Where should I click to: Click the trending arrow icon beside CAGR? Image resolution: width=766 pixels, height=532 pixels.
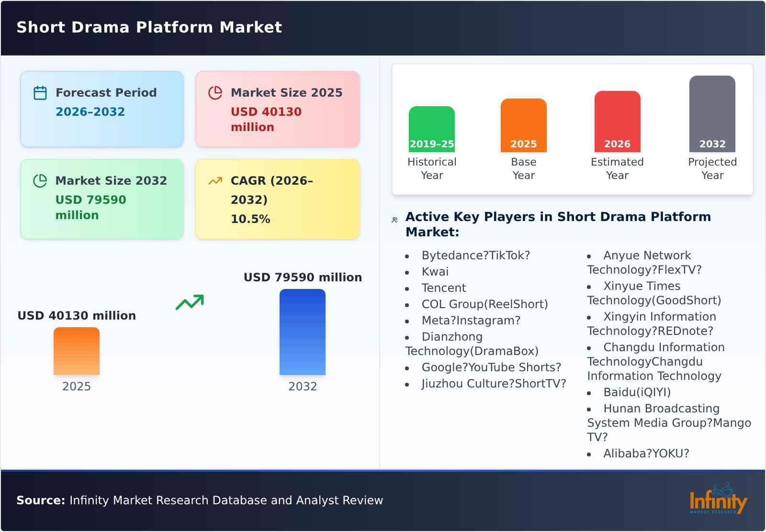click(x=215, y=181)
